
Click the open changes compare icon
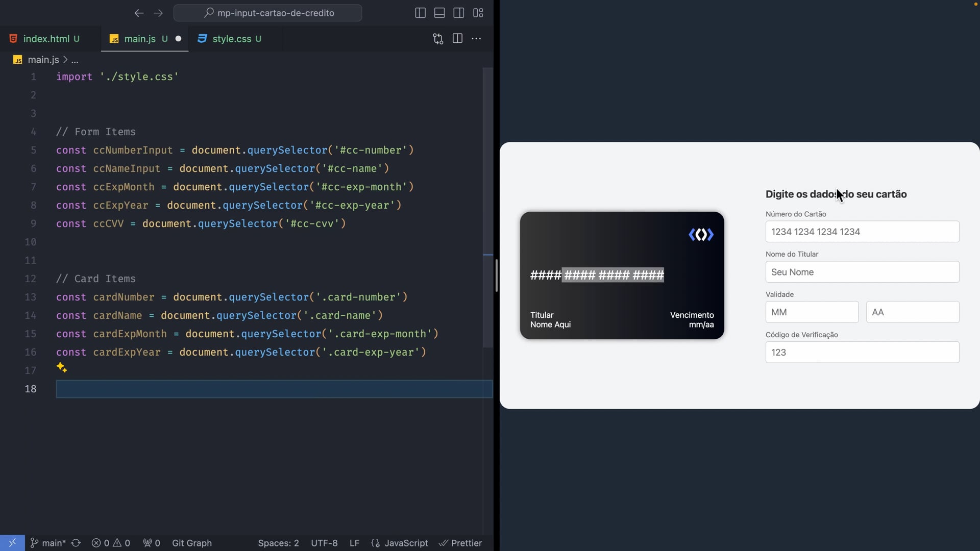[x=438, y=39]
